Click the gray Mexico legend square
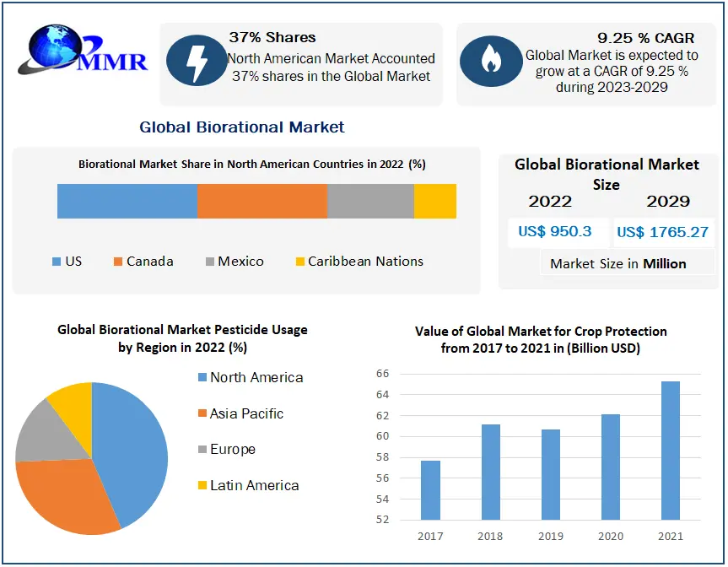Viewport: 728px width, 567px height. [x=209, y=262]
